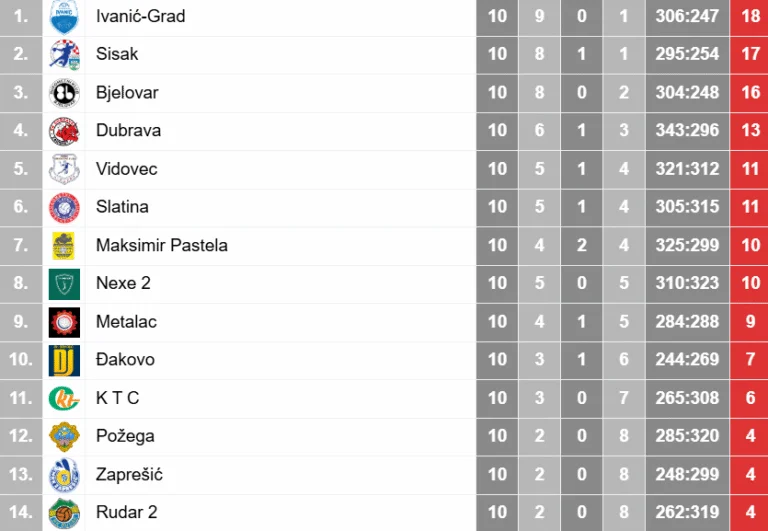The height and width of the screenshot is (531, 768).
Task: Click the K T C team logo
Action: (x=64, y=398)
